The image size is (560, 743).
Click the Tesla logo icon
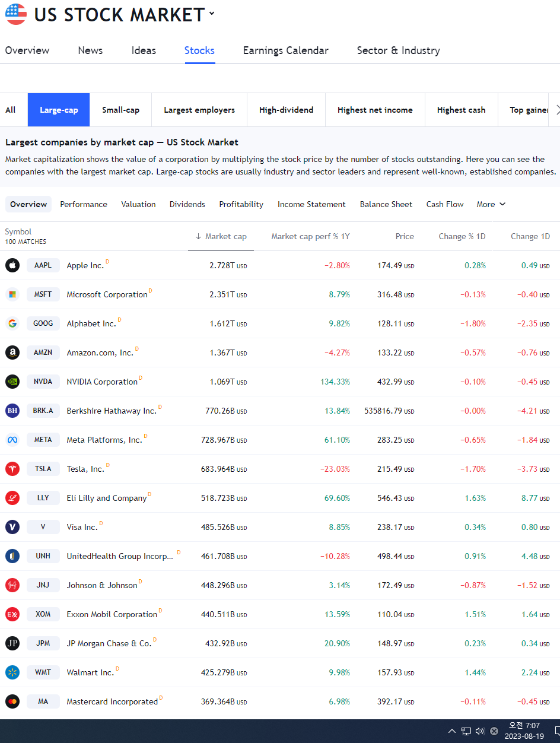coord(12,469)
